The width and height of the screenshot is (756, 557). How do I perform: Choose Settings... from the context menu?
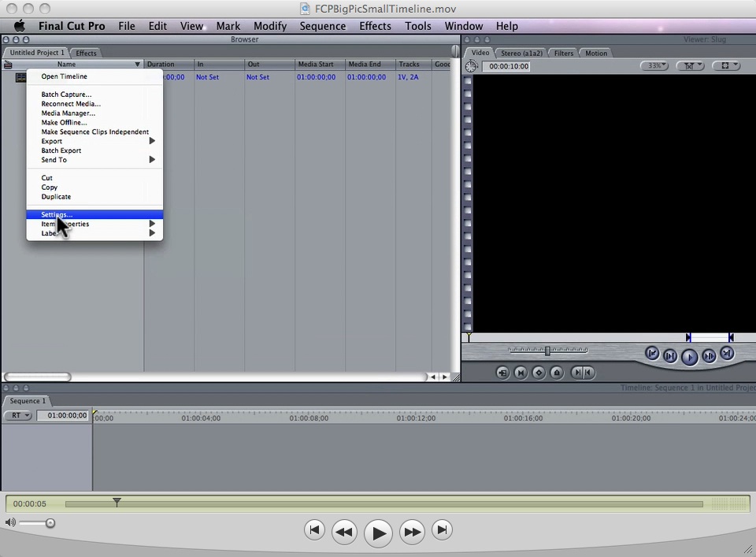tap(94, 214)
